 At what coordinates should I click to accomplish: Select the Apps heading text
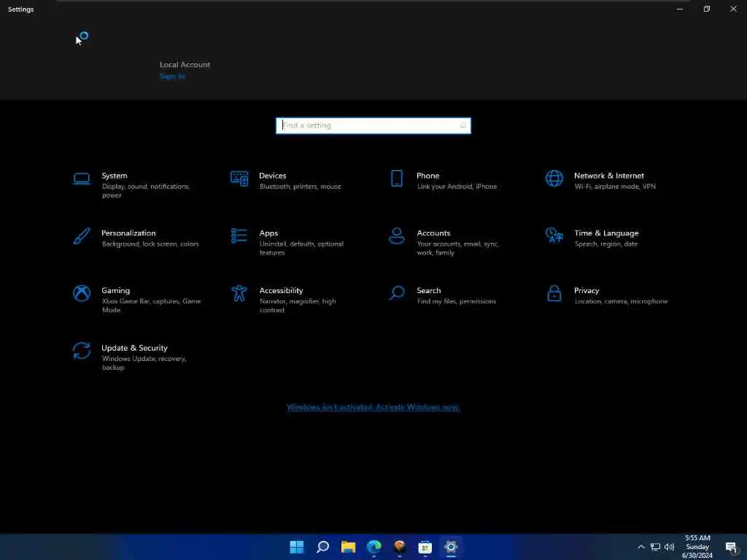[x=268, y=233]
